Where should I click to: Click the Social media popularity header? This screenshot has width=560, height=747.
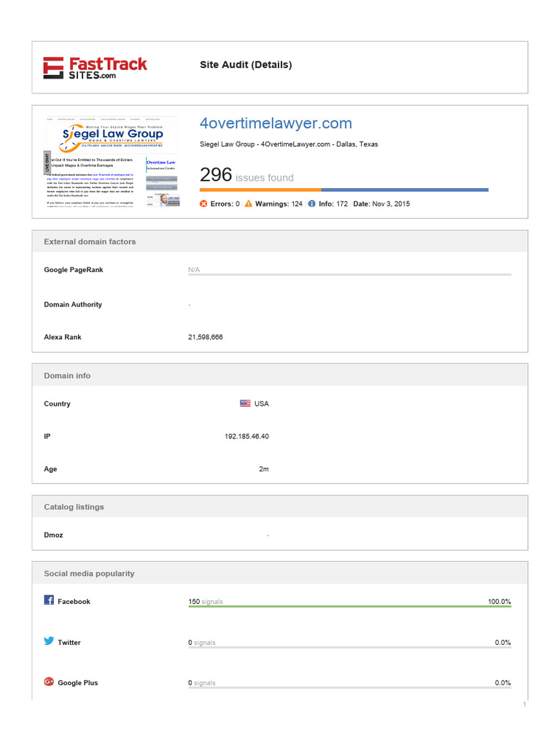[89, 574]
